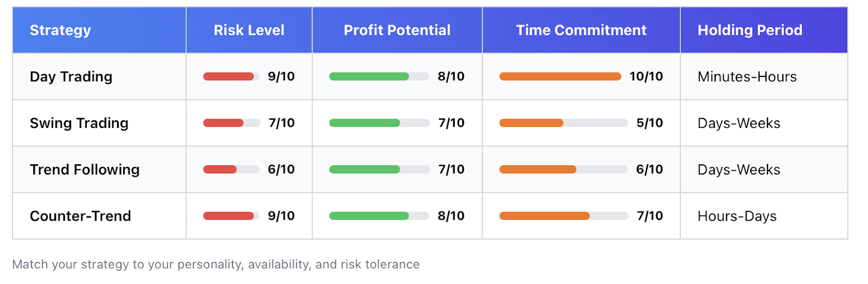Select the Counter-Trend row label
Screen dimensions: 868x284
(x=80, y=216)
